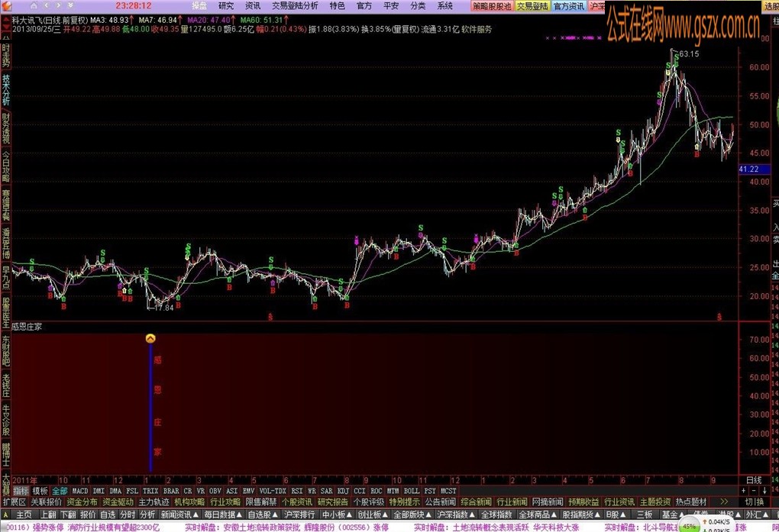Expand the 每日数据 dropdown
Image resolution: width=779 pixels, height=532 pixels.
point(223,514)
